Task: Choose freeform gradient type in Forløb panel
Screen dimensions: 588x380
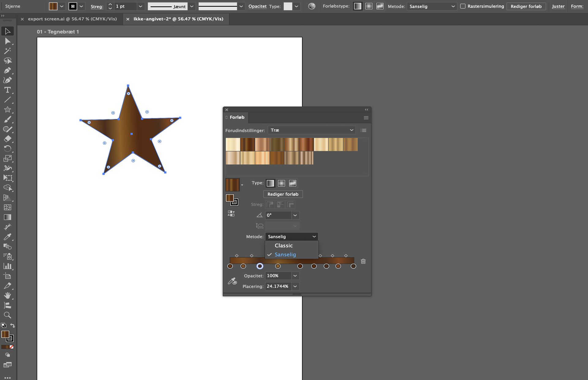Action: (292, 183)
